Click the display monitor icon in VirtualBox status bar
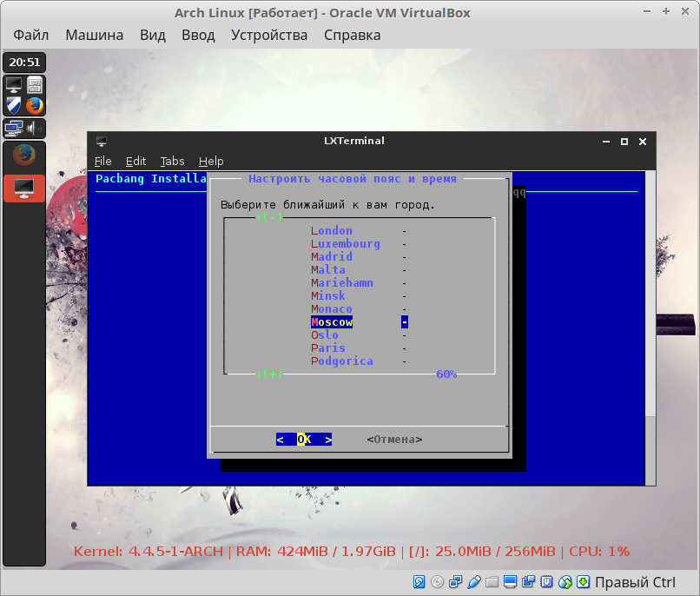The width and height of the screenshot is (700, 596). 511,581
